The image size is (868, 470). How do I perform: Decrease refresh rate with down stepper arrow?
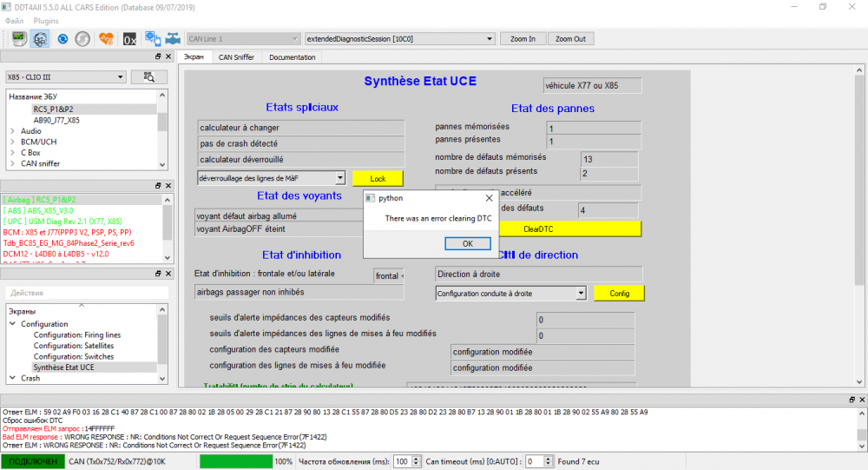(417, 465)
